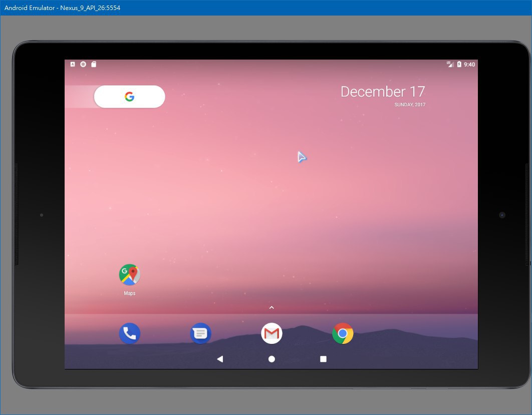Click the Android Emulator window title

[62, 8]
